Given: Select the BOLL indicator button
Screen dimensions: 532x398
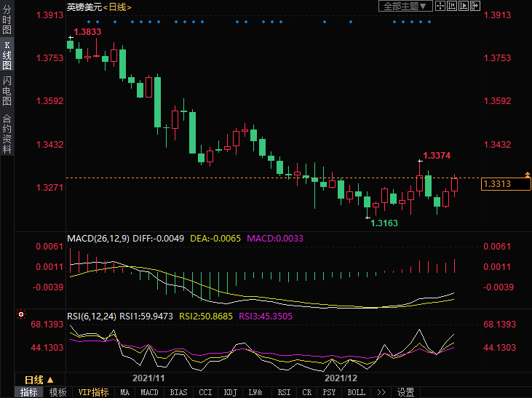Looking at the screenshot, I should [356, 392].
